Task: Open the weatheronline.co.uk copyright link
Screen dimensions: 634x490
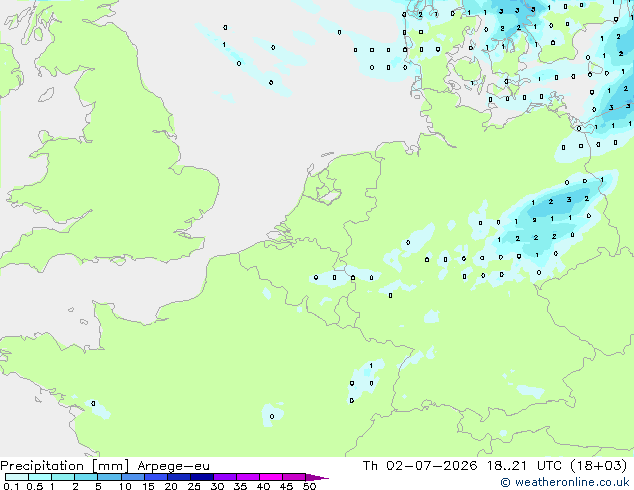Action: [x=565, y=482]
